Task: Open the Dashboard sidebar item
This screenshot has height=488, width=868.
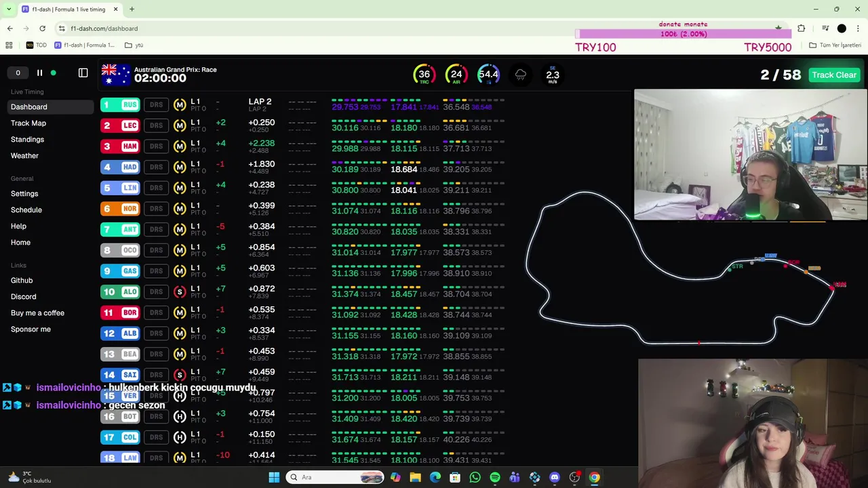Action: tap(51, 106)
